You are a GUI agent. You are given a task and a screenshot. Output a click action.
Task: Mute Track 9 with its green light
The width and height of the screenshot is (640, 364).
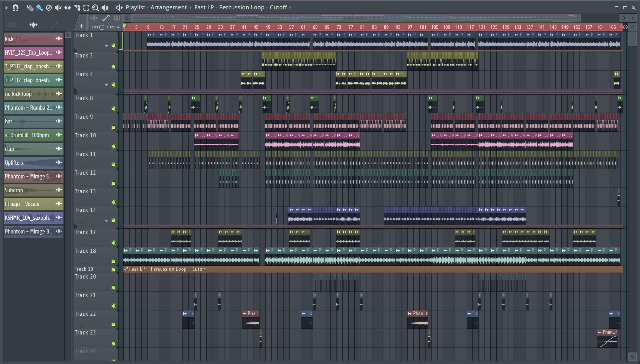114,127
